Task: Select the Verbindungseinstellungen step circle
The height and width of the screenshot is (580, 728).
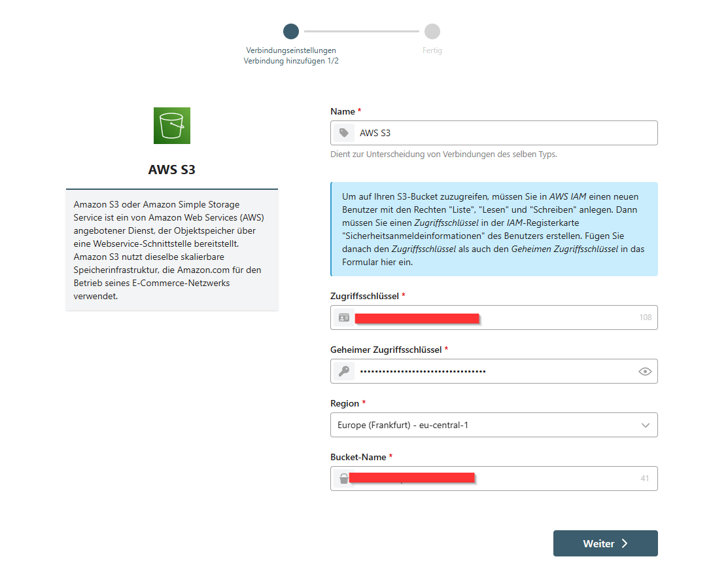Action: [x=291, y=31]
